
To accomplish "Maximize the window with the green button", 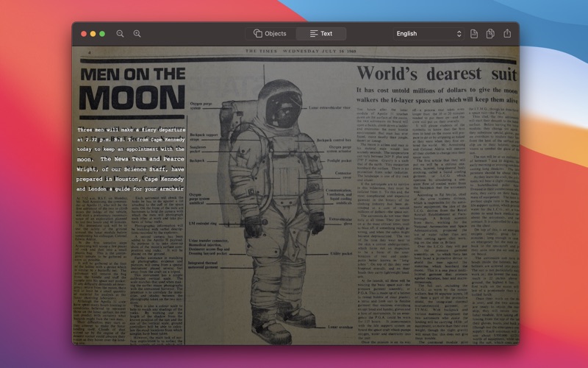I will pyautogui.click(x=102, y=34).
